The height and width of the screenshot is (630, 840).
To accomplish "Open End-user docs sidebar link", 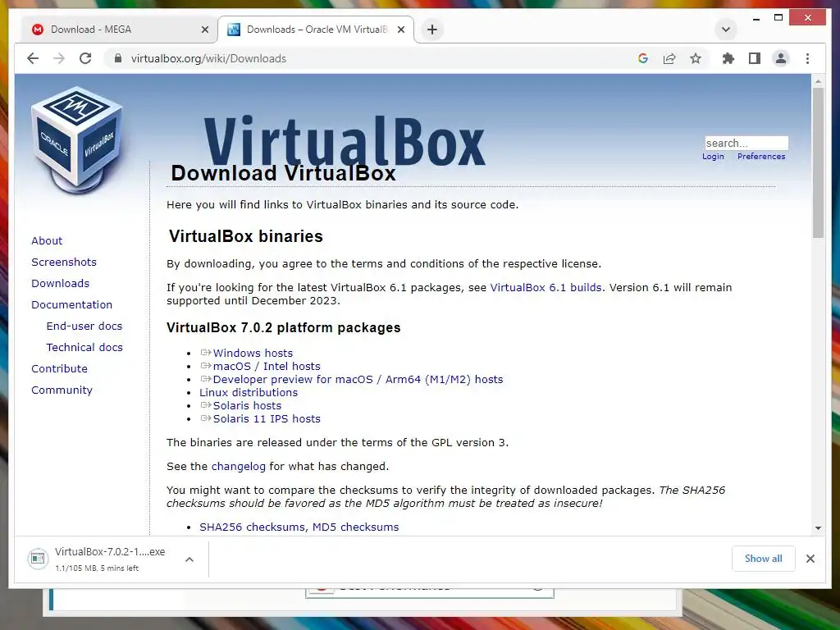I will 84,326.
